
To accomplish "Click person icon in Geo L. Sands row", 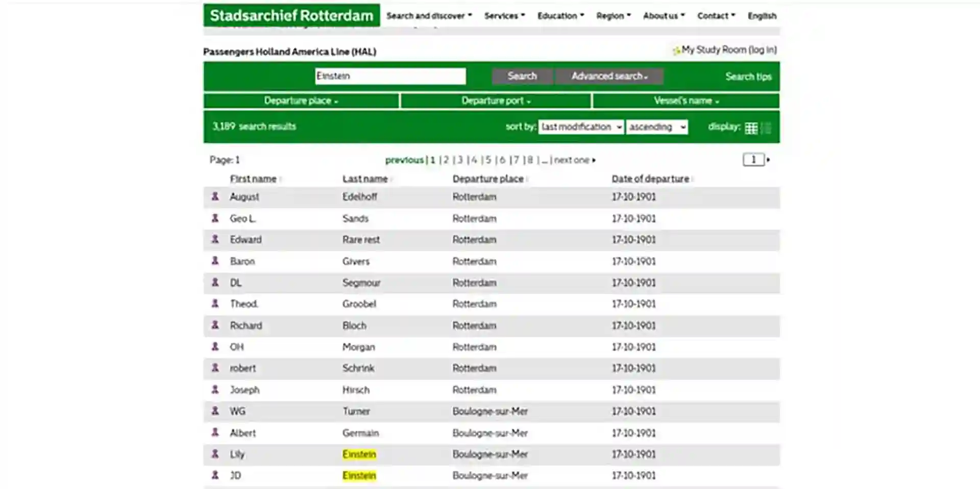I will [215, 218].
